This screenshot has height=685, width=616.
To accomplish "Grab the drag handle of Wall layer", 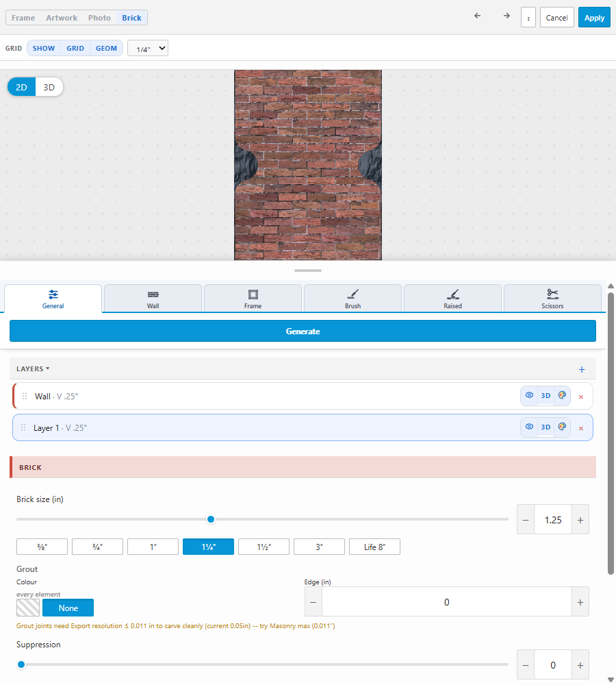I will [x=25, y=396].
